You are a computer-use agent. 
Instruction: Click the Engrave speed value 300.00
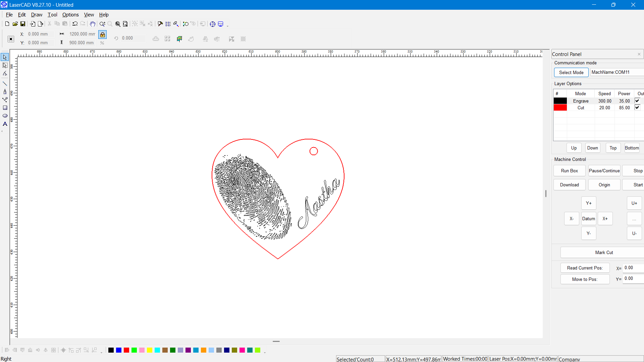click(605, 101)
